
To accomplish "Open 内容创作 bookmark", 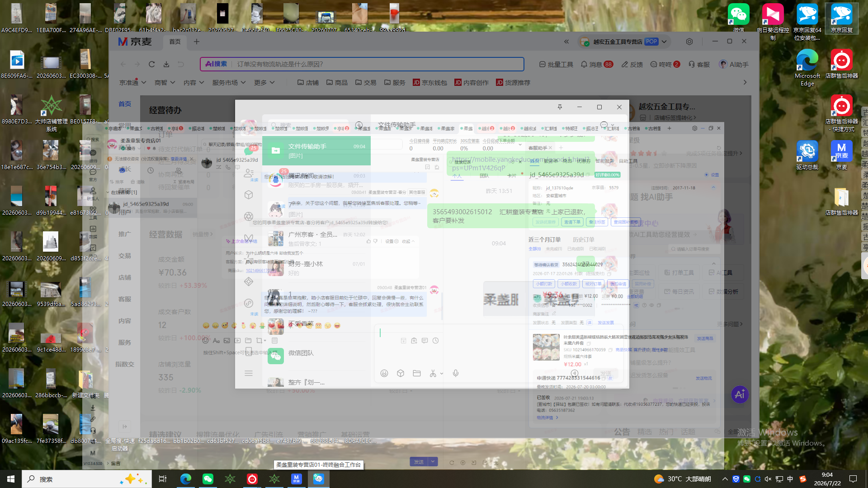I will coord(472,83).
